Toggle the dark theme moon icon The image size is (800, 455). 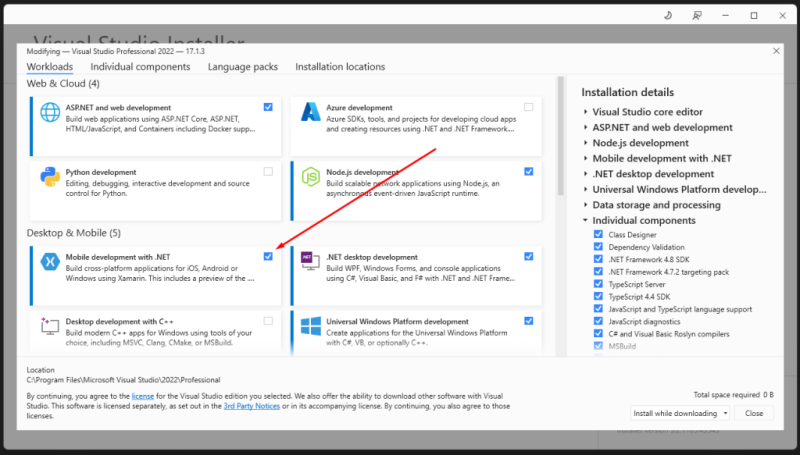[x=668, y=16]
